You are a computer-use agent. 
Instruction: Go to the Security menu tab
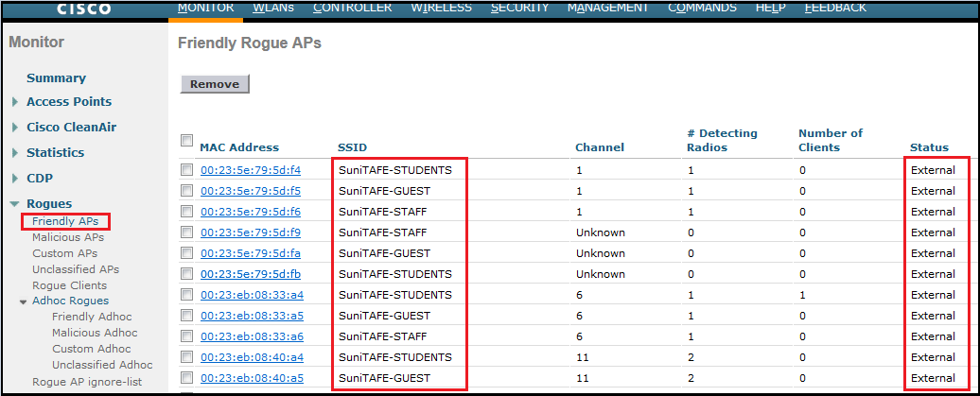(519, 8)
